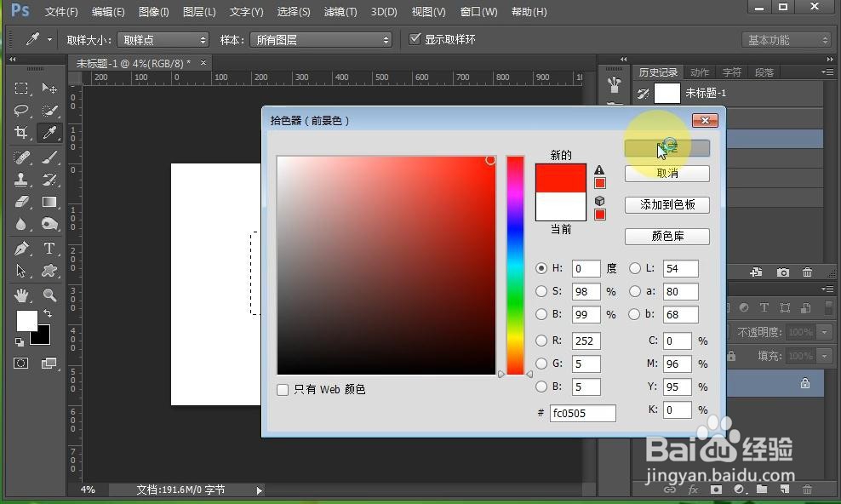
Task: Select the Hand tool
Action: 21,294
